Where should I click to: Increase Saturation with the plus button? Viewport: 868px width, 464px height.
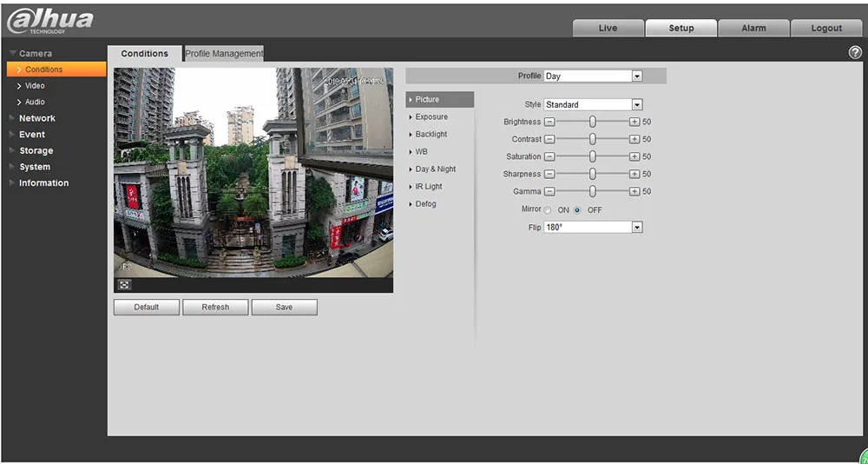pyautogui.click(x=635, y=157)
